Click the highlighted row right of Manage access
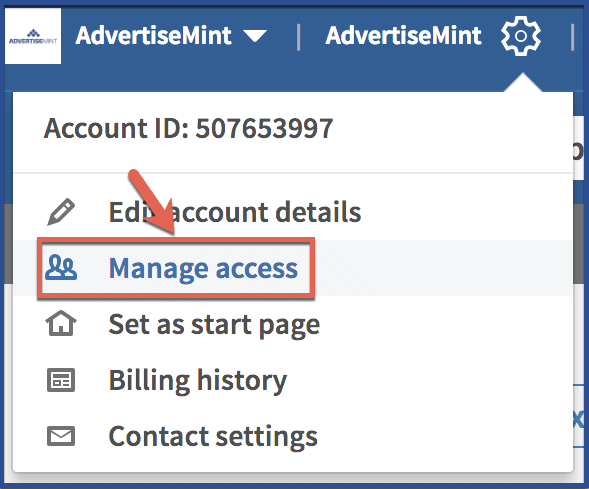589x489 pixels. click(x=443, y=268)
